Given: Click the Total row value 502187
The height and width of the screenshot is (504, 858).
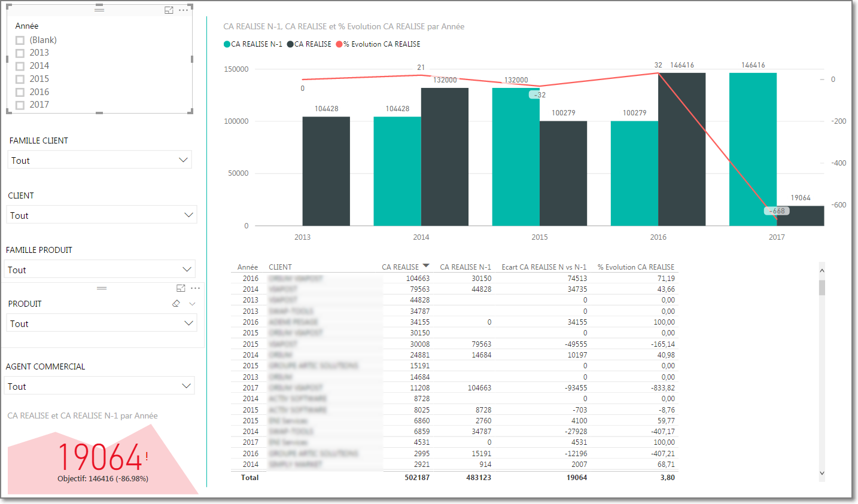Looking at the screenshot, I should click(417, 478).
